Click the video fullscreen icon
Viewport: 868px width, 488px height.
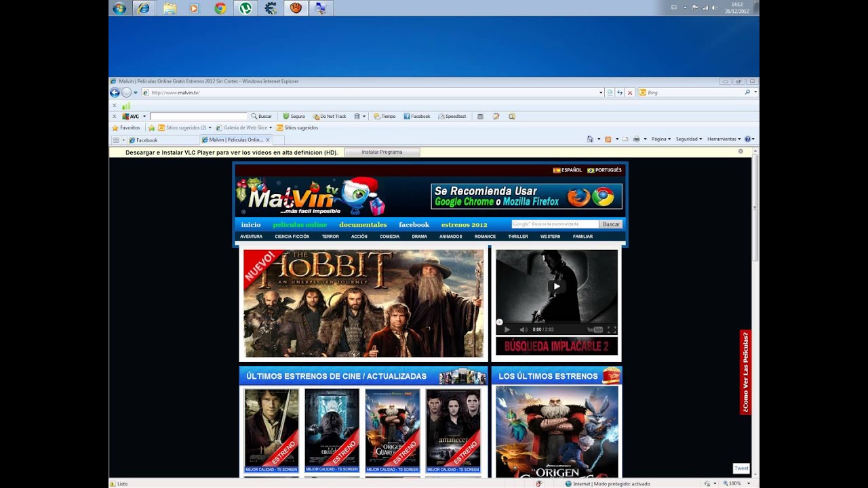coord(612,329)
